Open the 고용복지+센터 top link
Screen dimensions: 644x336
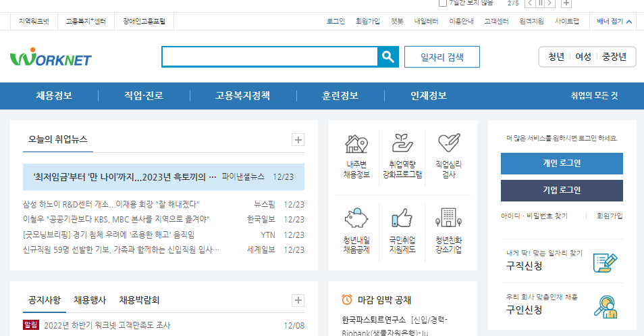(86, 22)
